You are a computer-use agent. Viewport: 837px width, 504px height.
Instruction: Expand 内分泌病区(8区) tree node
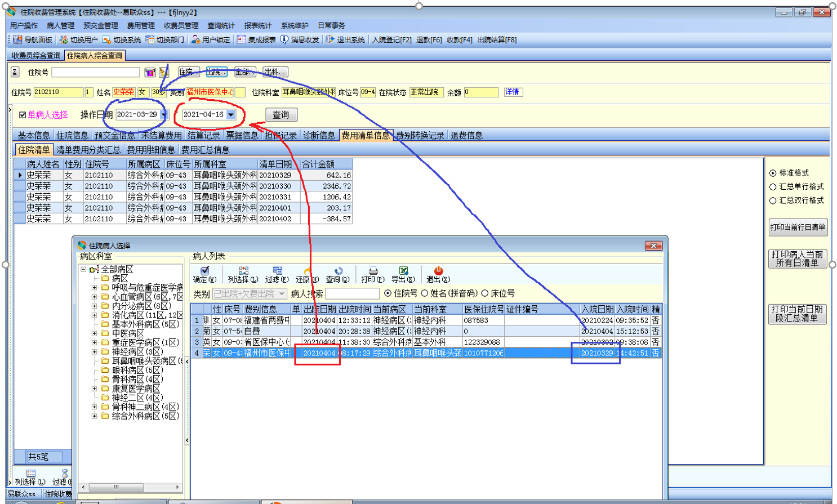(x=95, y=306)
